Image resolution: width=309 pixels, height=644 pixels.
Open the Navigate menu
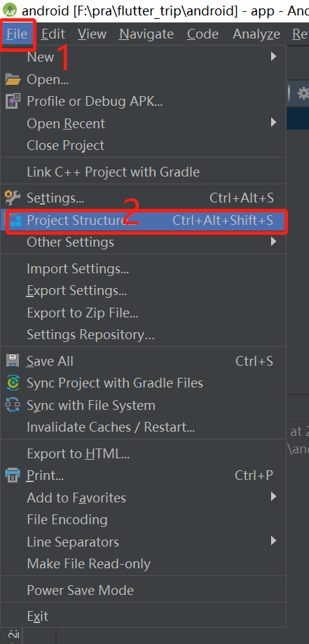146,34
